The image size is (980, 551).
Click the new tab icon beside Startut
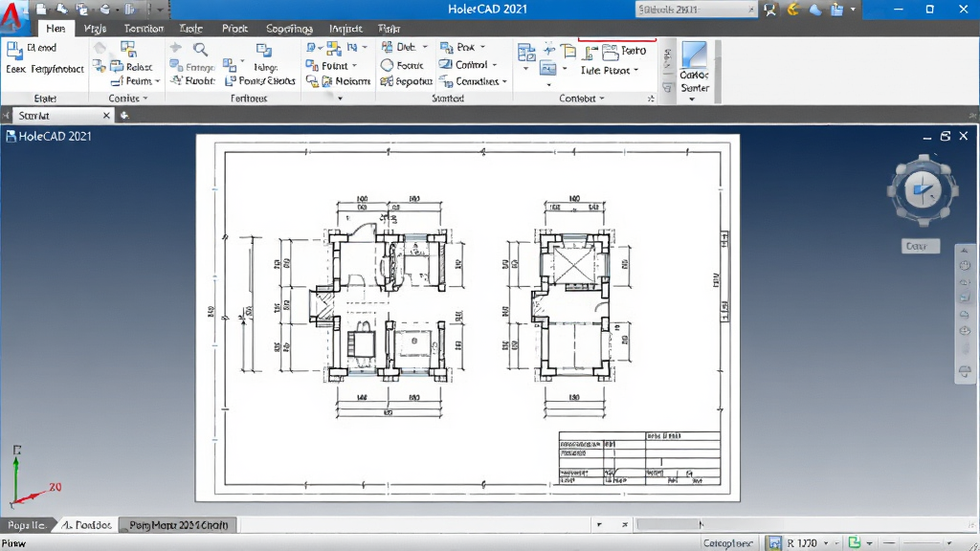(124, 115)
